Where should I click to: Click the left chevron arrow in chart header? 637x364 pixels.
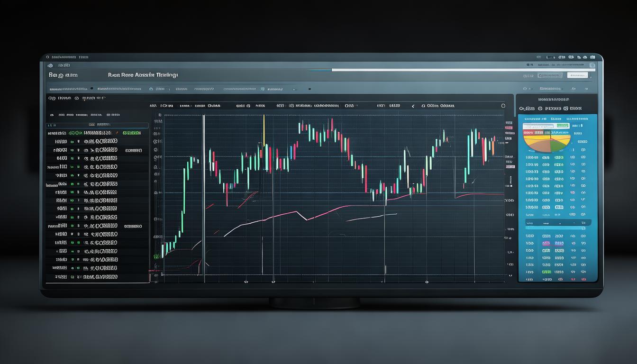pos(413,106)
